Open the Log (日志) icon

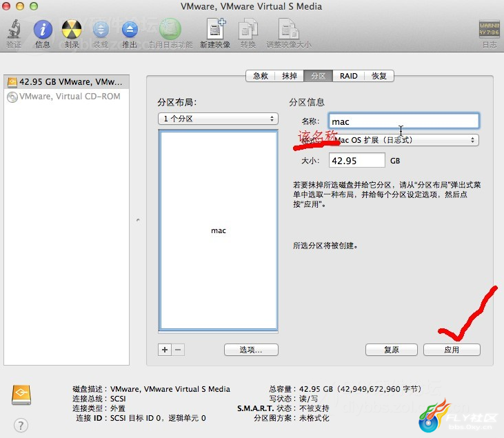490,29
